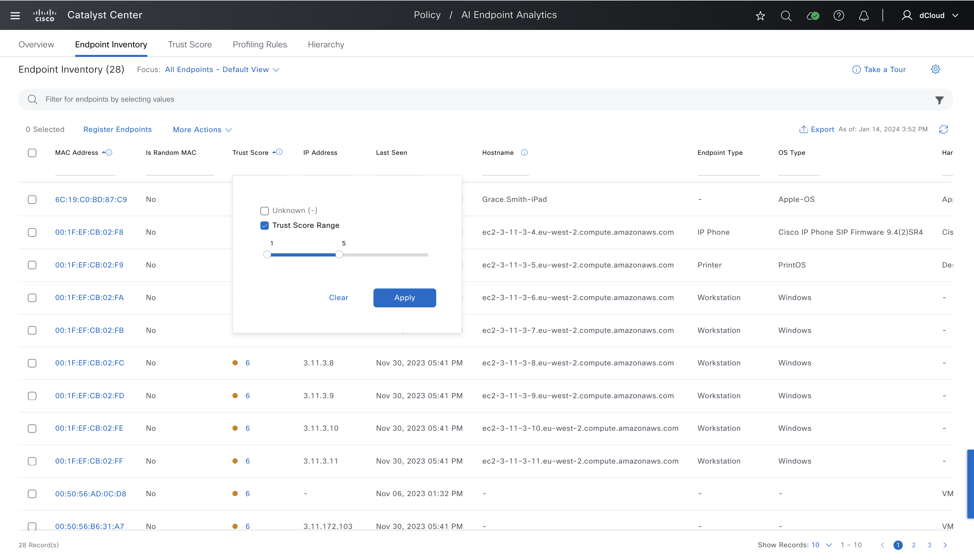Select row checkbox for 6C:19:C0:BD:87:C9
The height and width of the screenshot is (560, 974).
(x=32, y=200)
